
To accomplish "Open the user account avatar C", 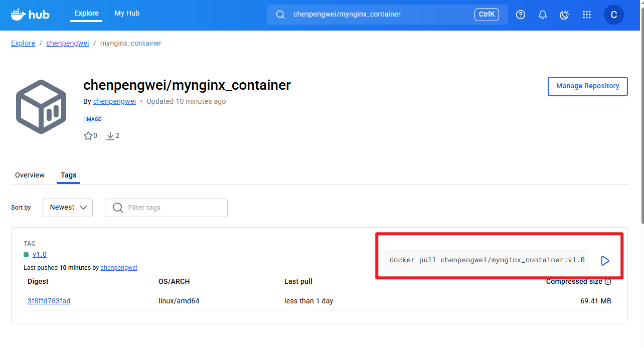I will [x=614, y=15].
